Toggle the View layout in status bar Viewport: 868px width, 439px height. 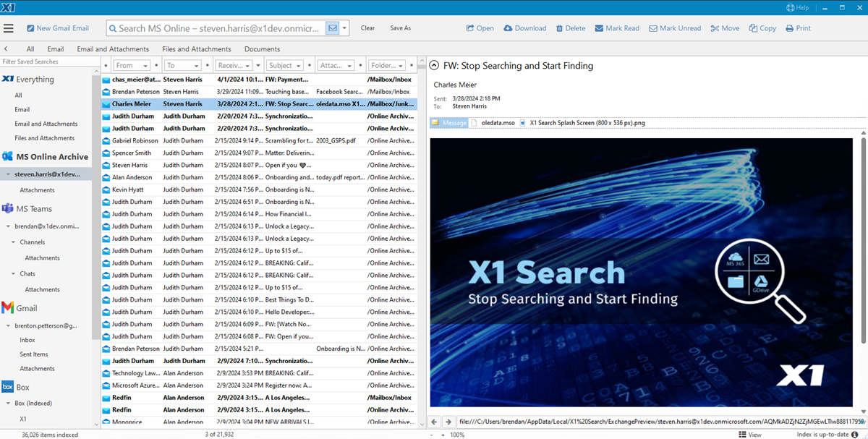point(750,435)
